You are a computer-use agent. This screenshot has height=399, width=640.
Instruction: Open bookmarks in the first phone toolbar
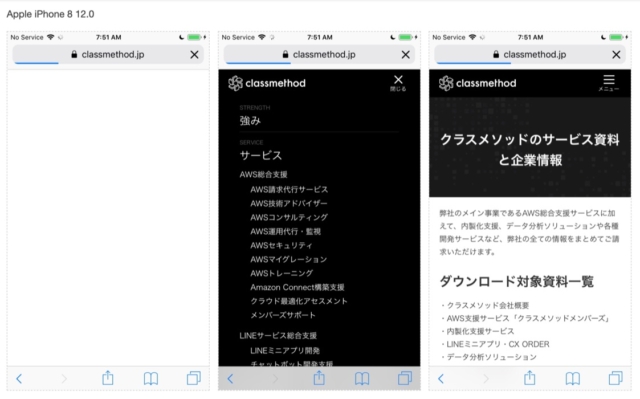151,379
